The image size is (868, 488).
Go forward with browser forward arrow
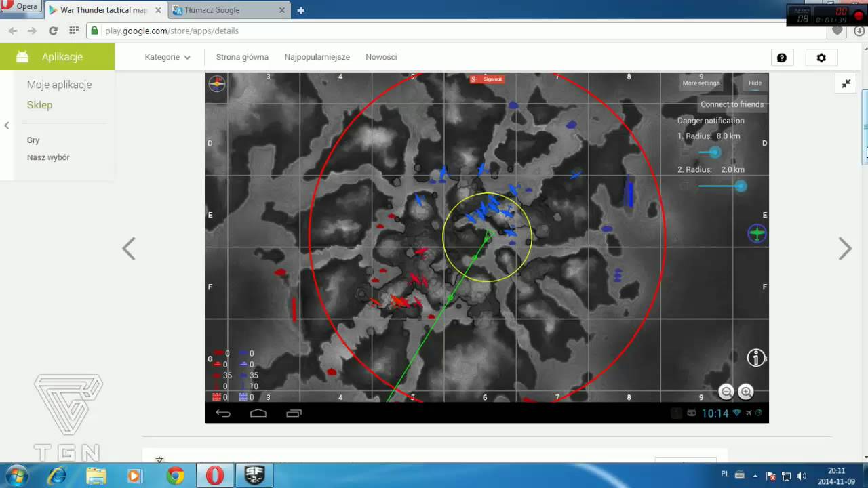32,30
